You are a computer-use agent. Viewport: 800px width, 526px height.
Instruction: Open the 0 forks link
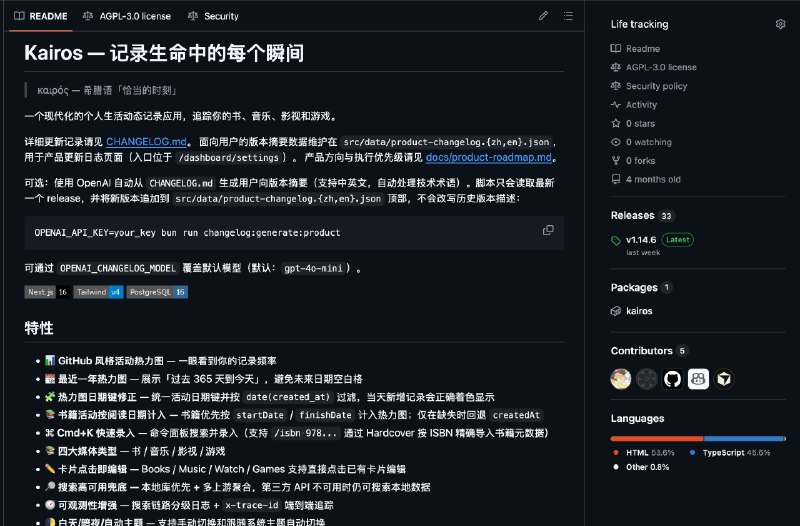coord(640,161)
